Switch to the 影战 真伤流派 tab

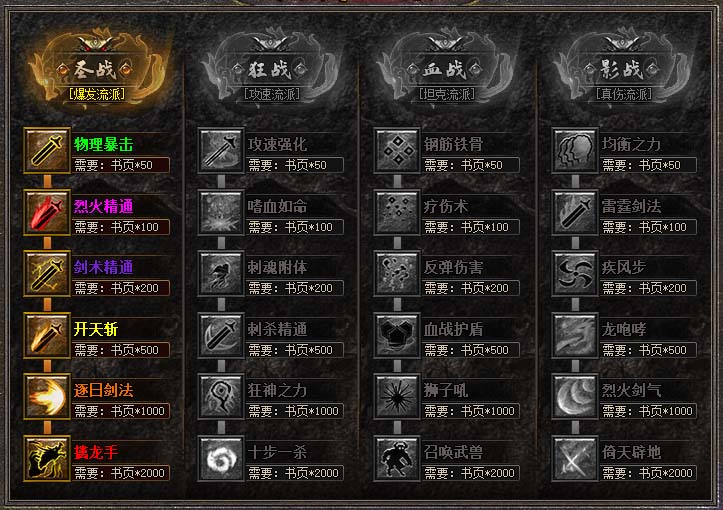pyautogui.click(x=623, y=69)
